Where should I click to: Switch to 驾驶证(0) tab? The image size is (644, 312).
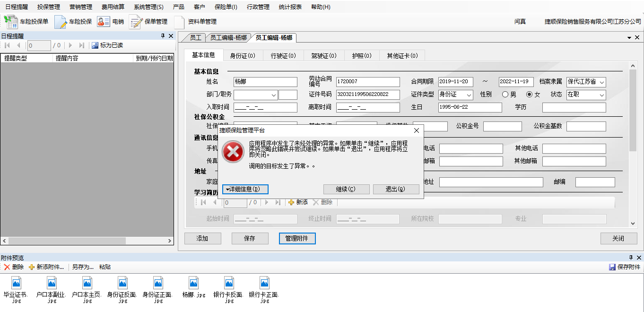324,55
